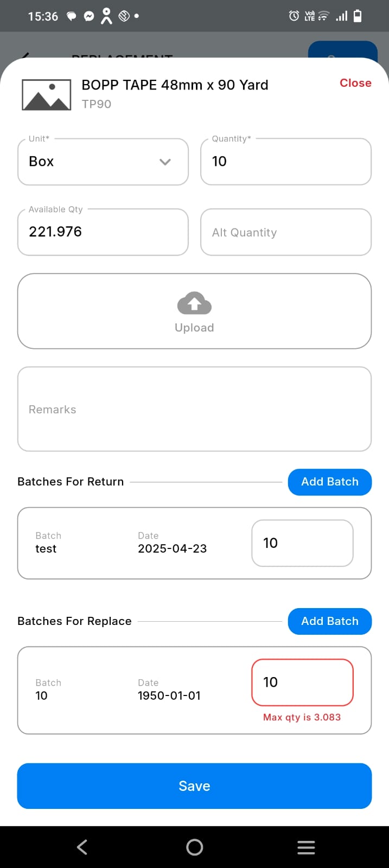Screen dimensions: 389x868
Task: Tap the Android back navigation icon
Action: click(x=82, y=847)
